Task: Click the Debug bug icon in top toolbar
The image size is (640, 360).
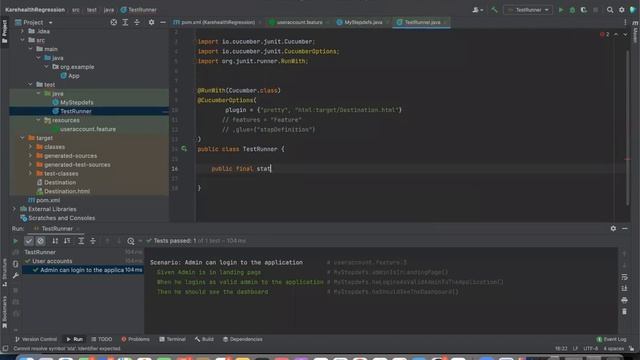Action: coord(572,10)
